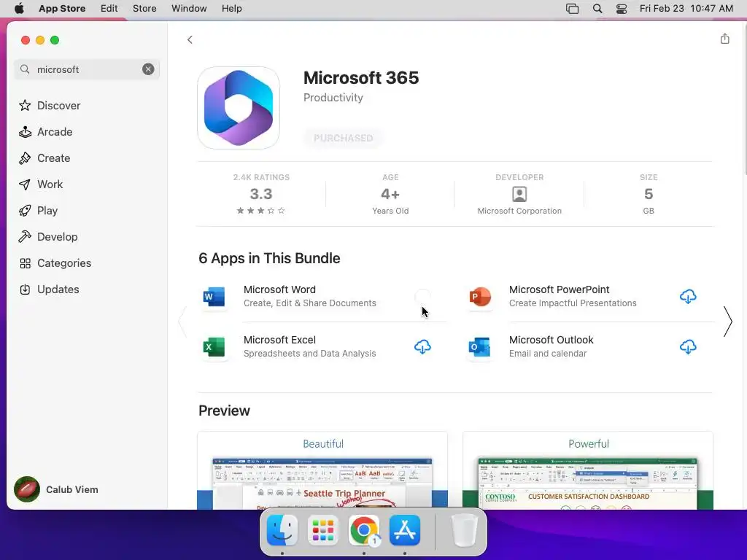Open Spotlight search in menu bar
Viewport: 747px width, 560px height.
point(597,8)
